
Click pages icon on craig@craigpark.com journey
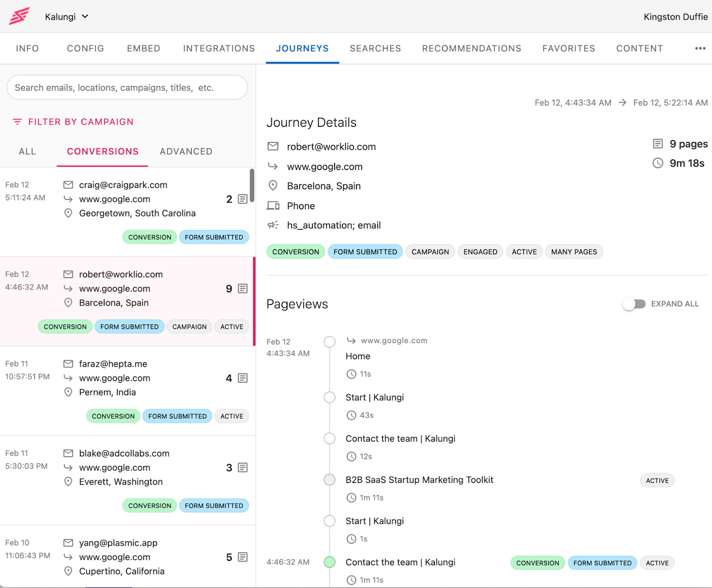[x=243, y=199]
